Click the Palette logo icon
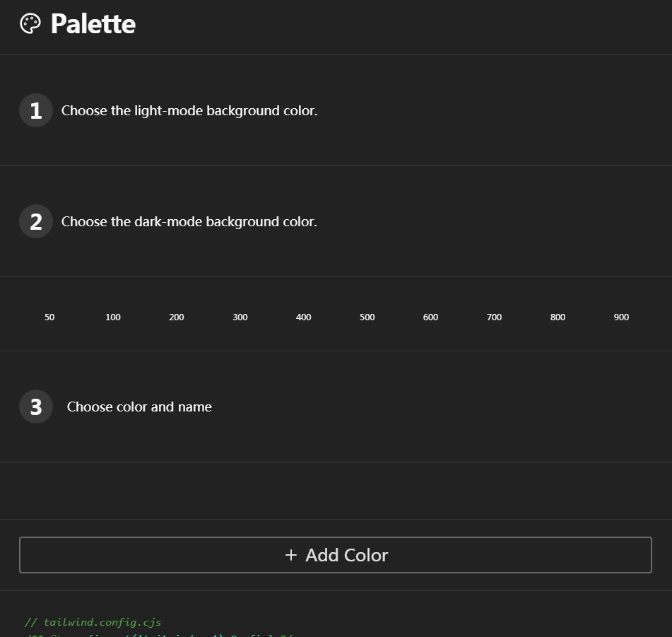 [30, 23]
